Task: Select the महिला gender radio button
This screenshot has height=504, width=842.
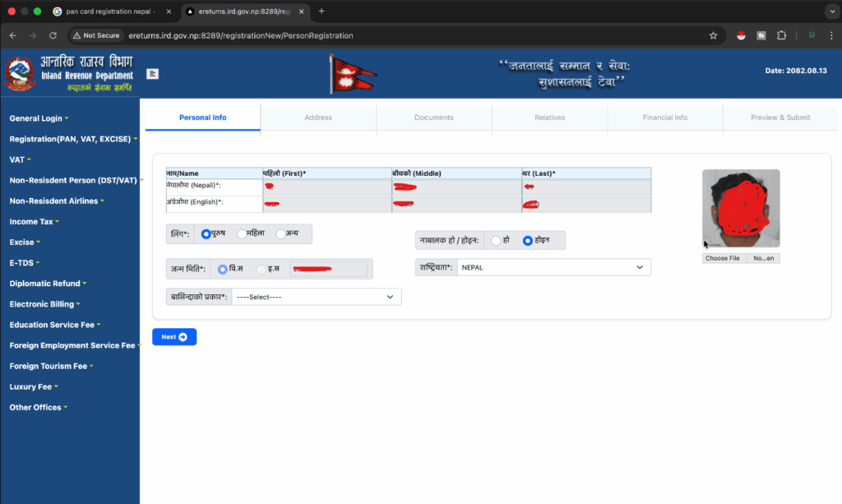Action: tap(242, 234)
